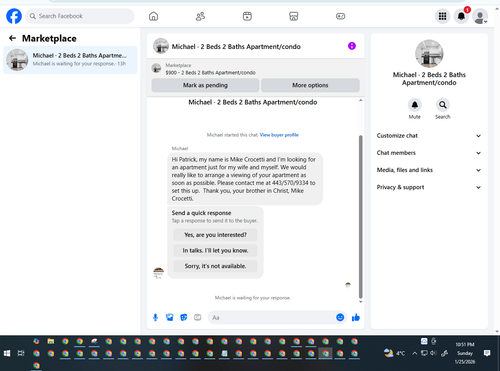Click Mark as pending

205,85
